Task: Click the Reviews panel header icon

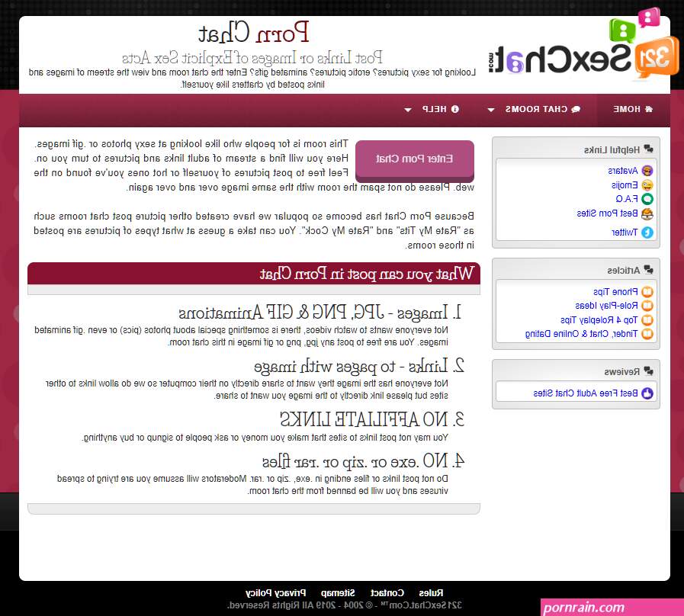Action: [649, 371]
